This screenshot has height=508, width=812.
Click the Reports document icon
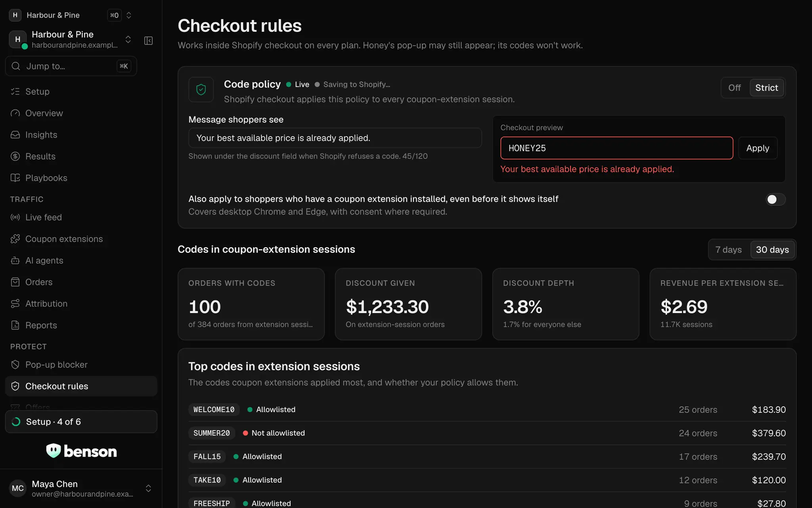pyautogui.click(x=15, y=325)
